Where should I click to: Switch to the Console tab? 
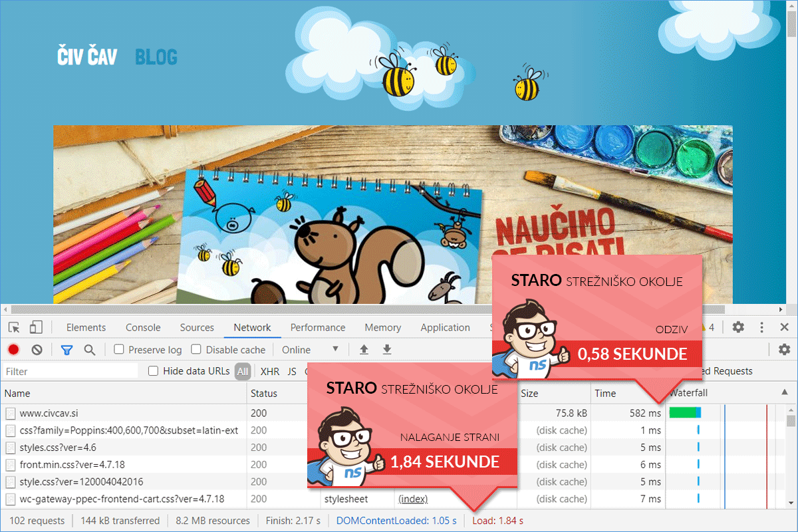(x=143, y=327)
